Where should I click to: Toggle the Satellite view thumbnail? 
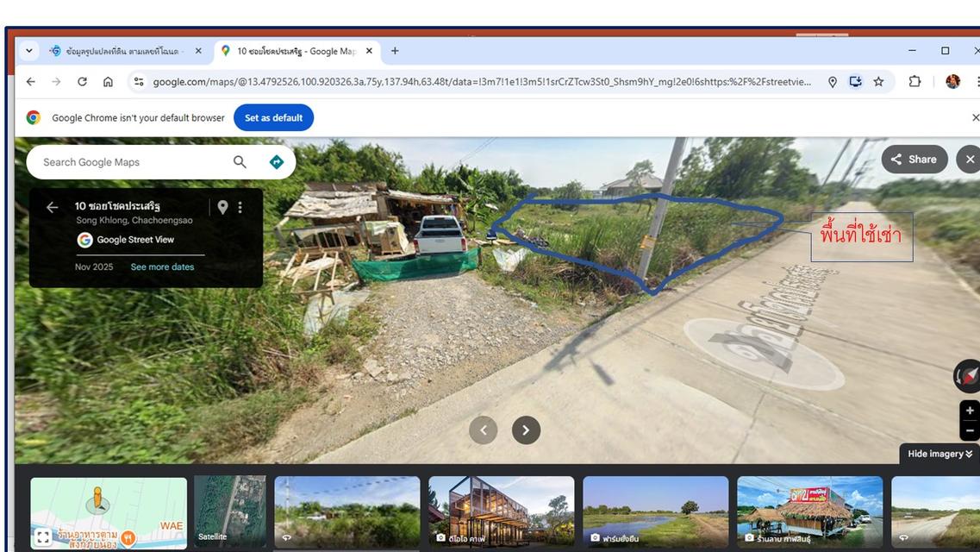point(229,512)
